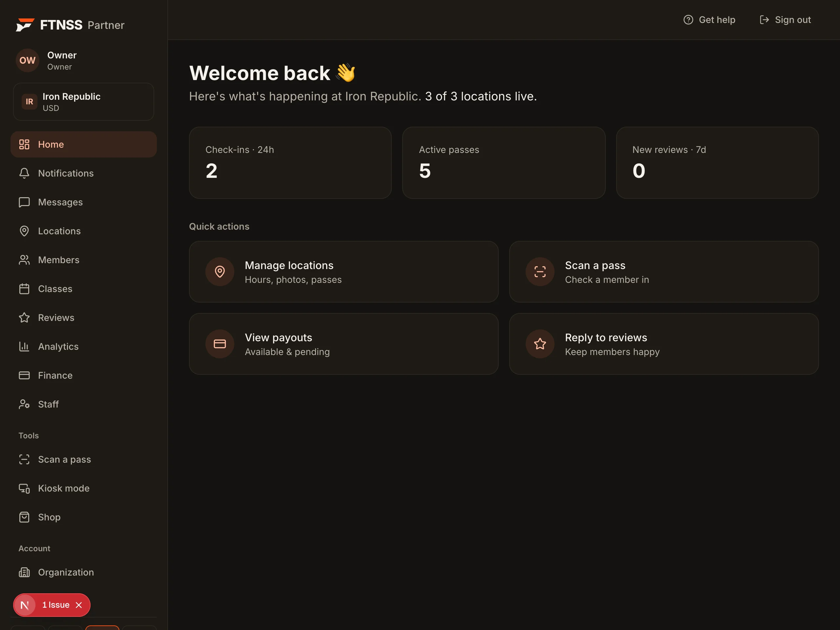Open Reviews label in sidebar
This screenshot has width=840, height=630.
pyautogui.click(x=56, y=318)
